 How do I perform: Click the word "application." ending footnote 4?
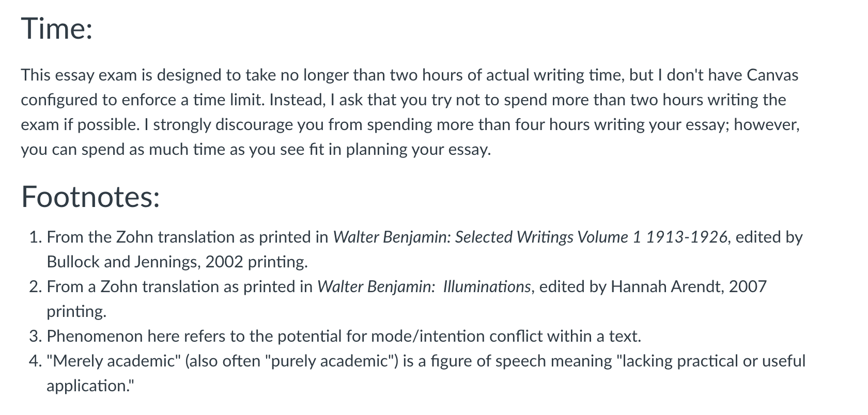[90, 386]
